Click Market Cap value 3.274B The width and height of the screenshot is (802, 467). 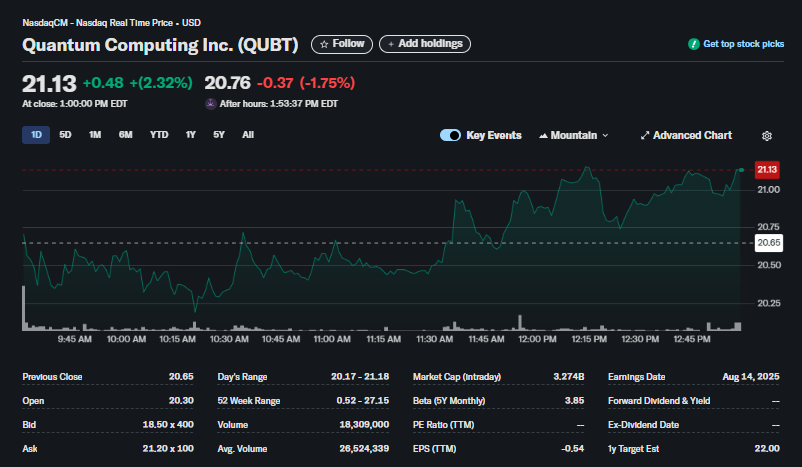tap(569, 377)
